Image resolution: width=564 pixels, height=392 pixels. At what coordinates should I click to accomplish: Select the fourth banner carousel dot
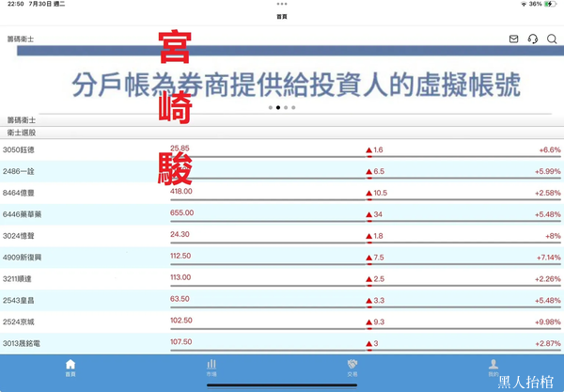point(293,108)
